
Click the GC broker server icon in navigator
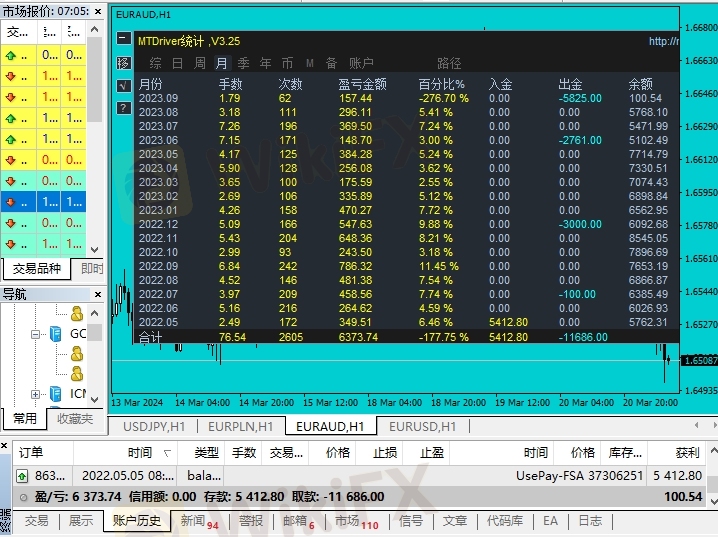click(56, 333)
